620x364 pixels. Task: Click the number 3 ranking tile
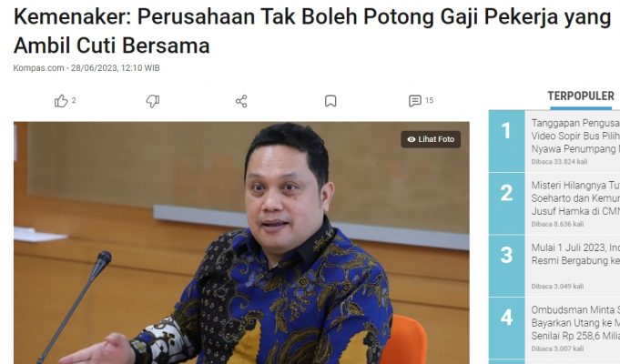506,266
